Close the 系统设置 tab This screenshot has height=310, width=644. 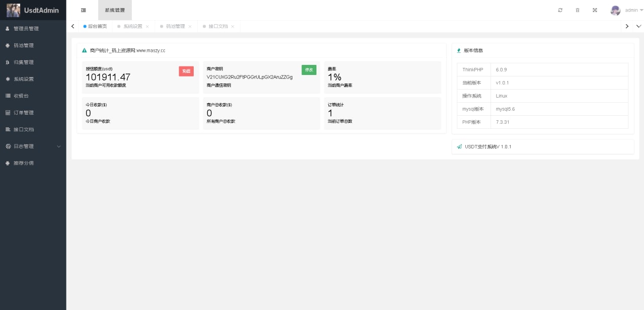[146, 26]
